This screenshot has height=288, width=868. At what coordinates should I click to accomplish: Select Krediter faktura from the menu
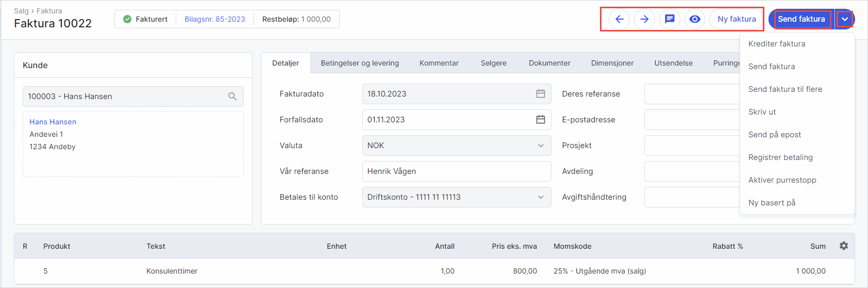776,44
